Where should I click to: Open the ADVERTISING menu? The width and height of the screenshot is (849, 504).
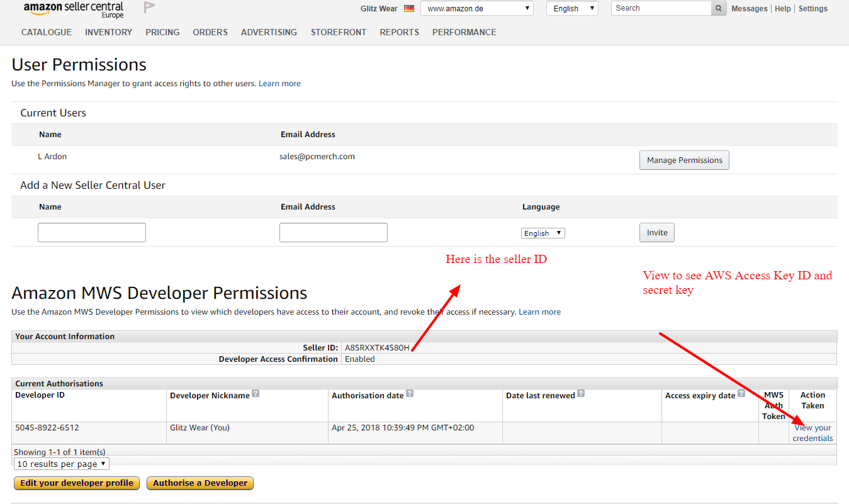tap(269, 32)
